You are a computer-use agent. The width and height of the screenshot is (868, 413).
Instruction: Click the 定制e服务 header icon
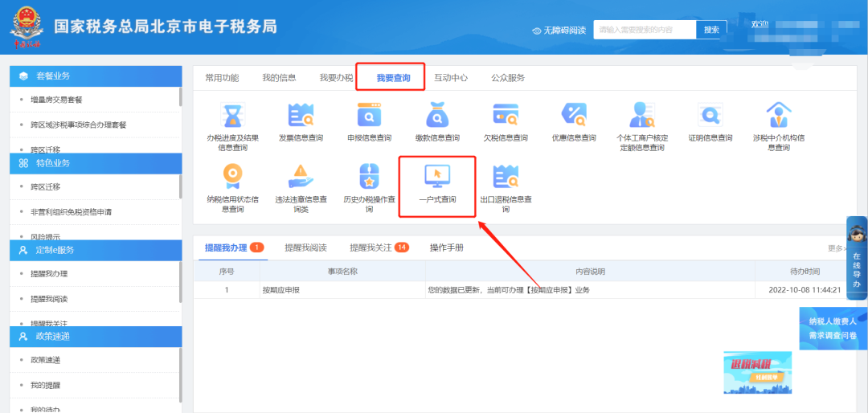pyautogui.click(x=23, y=250)
